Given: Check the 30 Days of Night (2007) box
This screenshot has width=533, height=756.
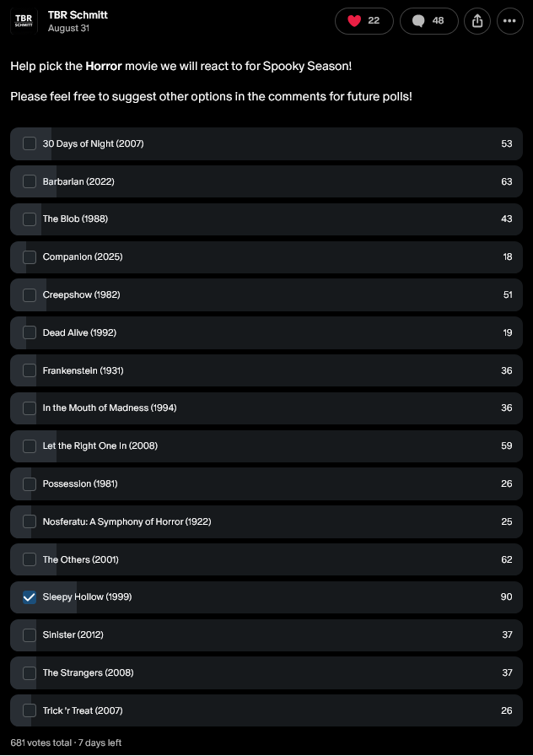Looking at the screenshot, I should (30, 143).
